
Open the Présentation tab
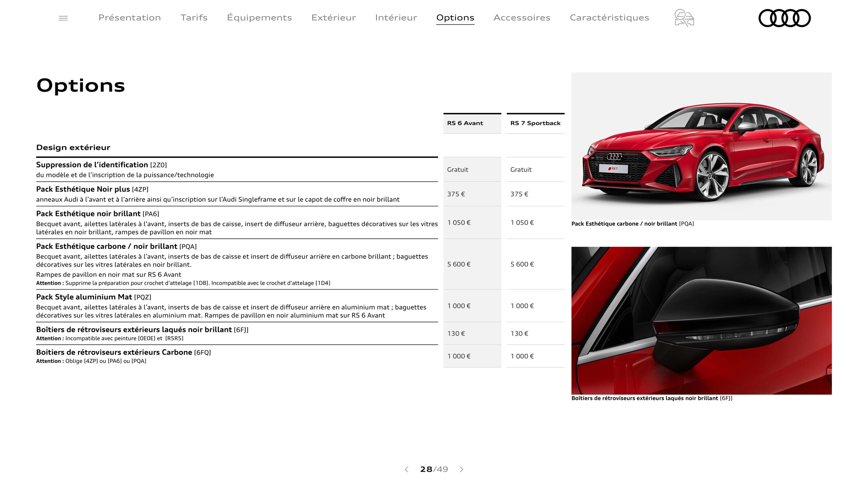[129, 17]
